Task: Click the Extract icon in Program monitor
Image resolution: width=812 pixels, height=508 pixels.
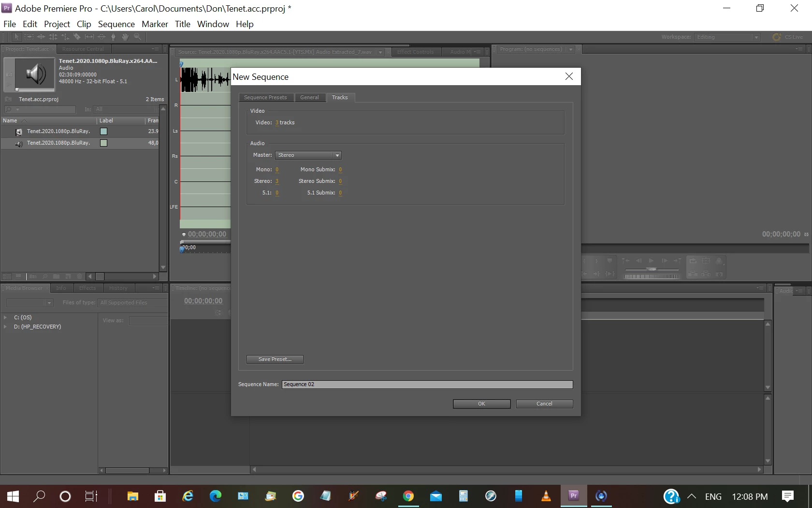Action: [x=706, y=274]
